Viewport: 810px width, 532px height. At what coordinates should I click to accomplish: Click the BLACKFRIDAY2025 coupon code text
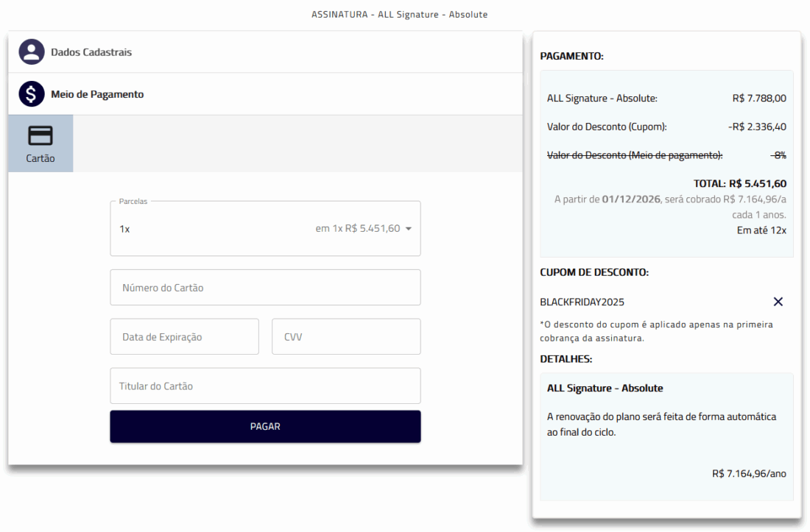coord(582,302)
